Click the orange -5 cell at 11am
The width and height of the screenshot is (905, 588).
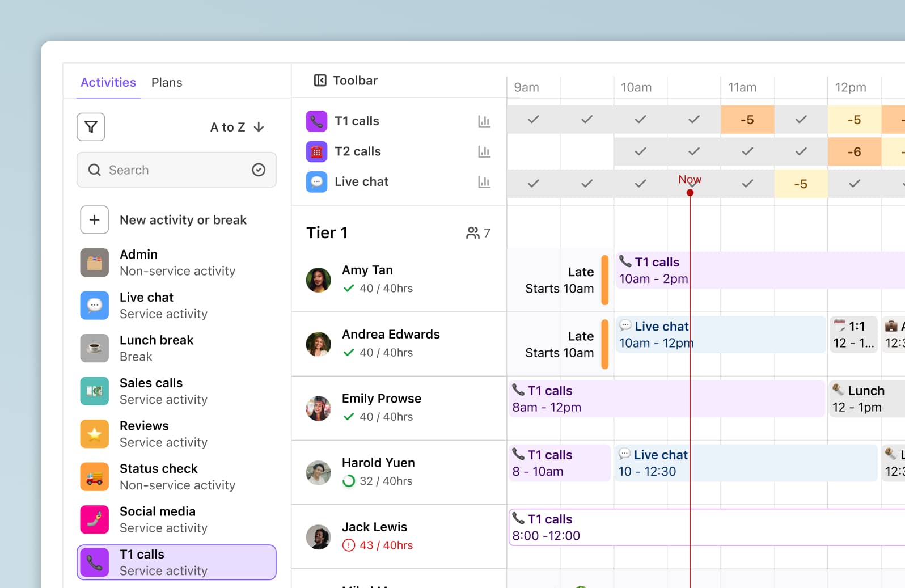point(747,120)
